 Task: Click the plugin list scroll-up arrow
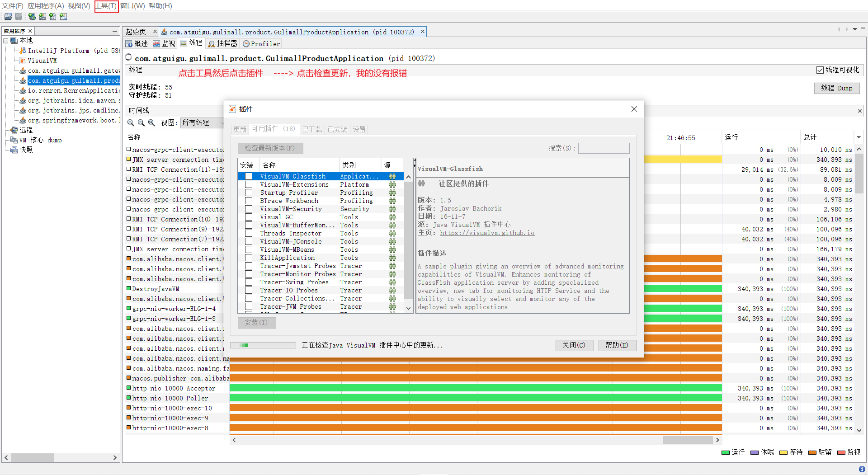click(408, 177)
